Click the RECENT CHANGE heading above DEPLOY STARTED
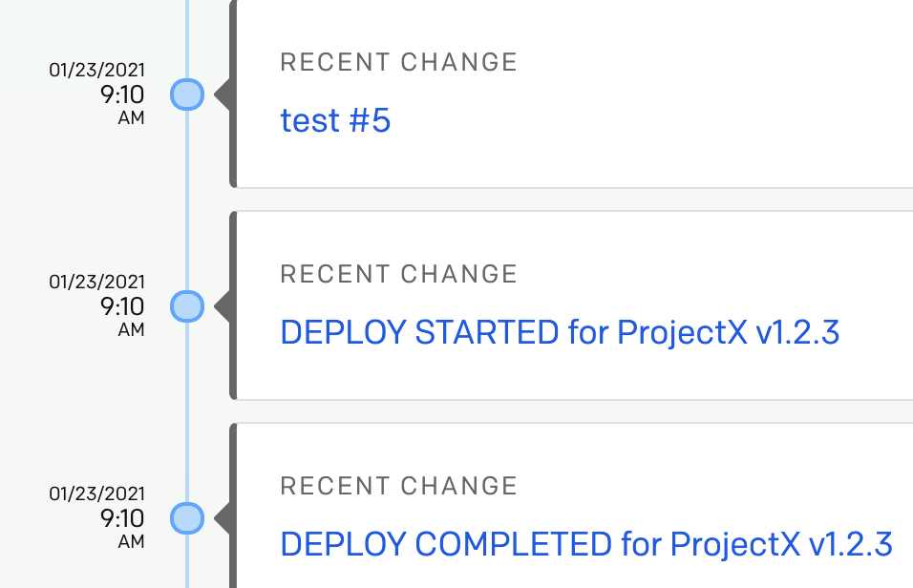 398,274
